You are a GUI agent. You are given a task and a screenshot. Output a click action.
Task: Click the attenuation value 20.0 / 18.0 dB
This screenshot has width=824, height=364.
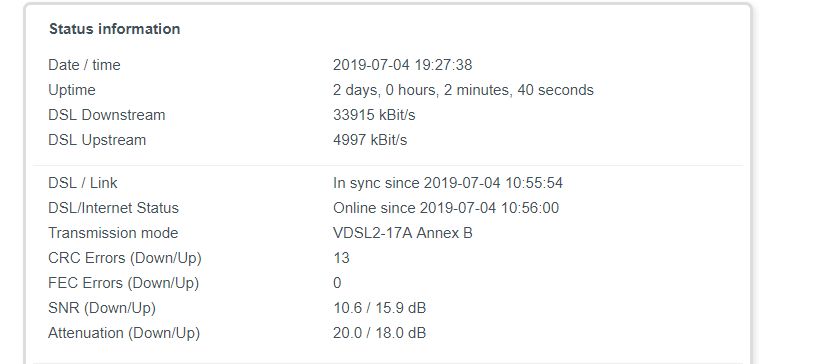(x=379, y=333)
